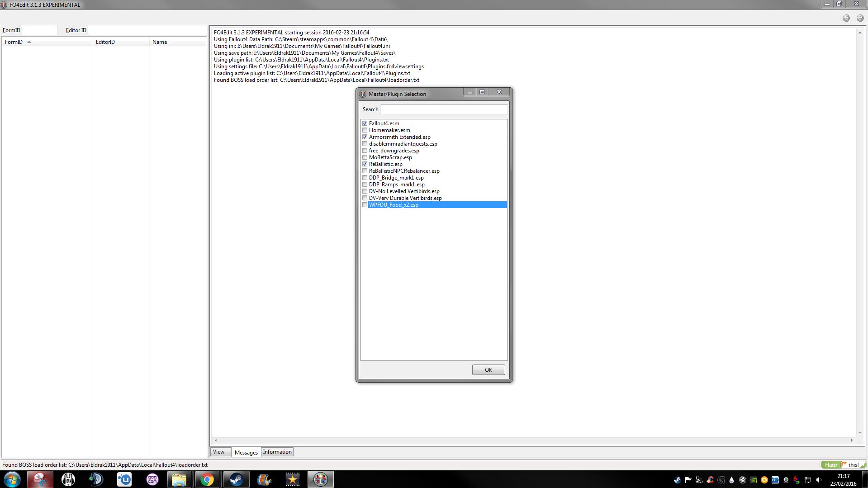
Task: Check the Homemaker.esm checkbox
Action: pos(365,130)
